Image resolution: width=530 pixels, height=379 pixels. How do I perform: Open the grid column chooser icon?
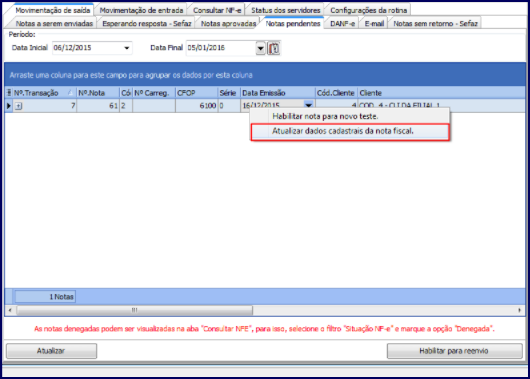(x=9, y=93)
